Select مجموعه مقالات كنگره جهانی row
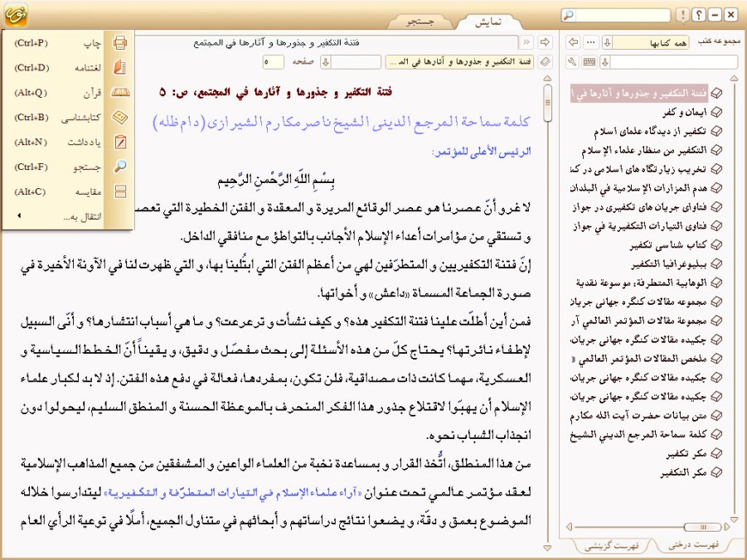The height and width of the screenshot is (560, 747). 639,302
